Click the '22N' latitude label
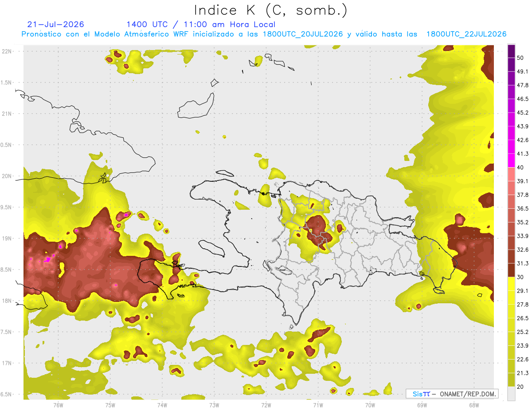Screen dimensions: 532x411 (8, 51)
